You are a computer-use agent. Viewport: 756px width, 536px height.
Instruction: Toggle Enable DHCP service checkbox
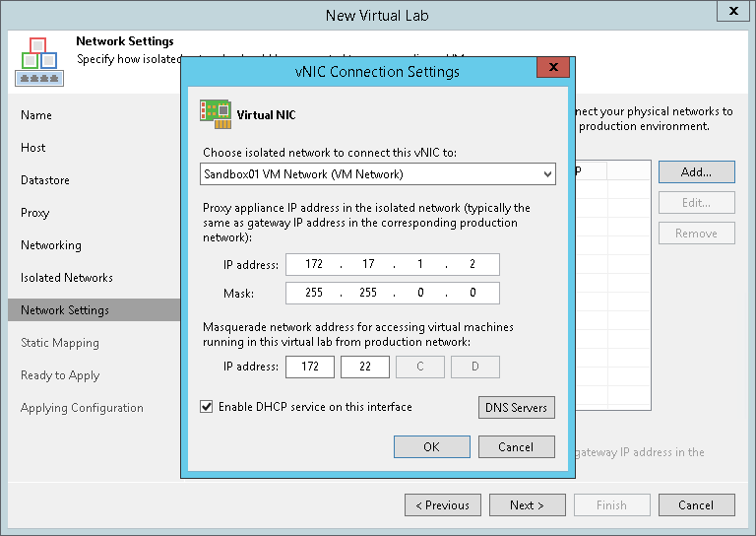207,407
